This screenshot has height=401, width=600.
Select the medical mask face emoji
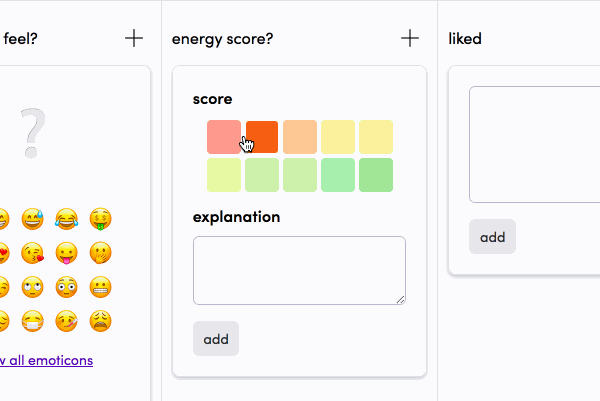pos(33,321)
